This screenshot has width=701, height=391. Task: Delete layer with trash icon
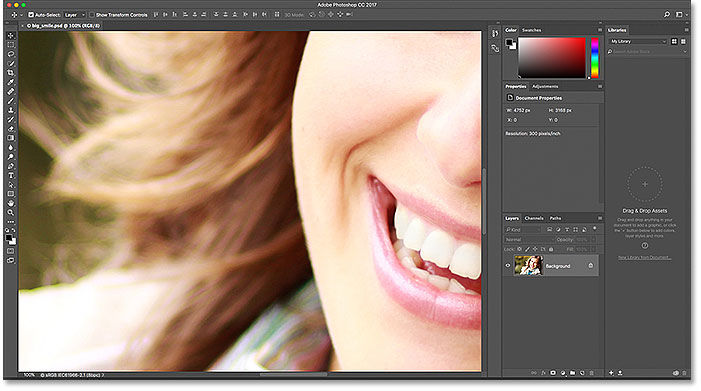[591, 373]
